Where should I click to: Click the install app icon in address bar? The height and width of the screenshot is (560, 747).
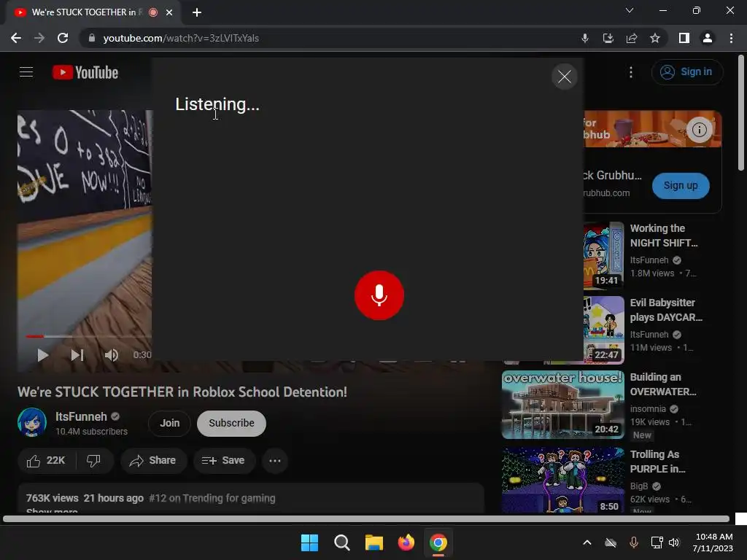coord(608,38)
